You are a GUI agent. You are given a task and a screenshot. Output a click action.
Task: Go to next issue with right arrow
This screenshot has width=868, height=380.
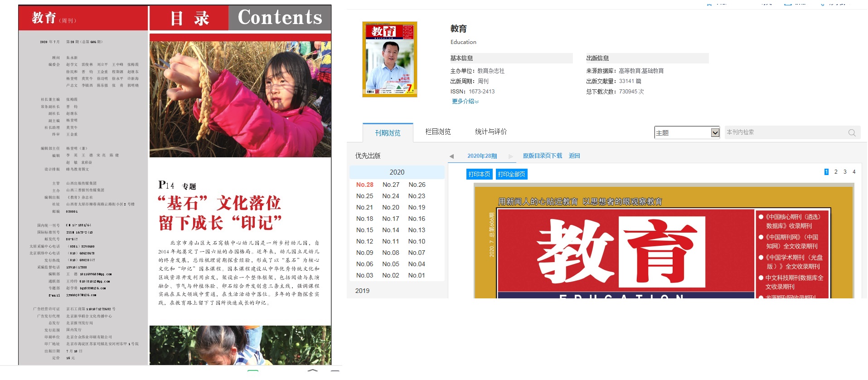(511, 156)
